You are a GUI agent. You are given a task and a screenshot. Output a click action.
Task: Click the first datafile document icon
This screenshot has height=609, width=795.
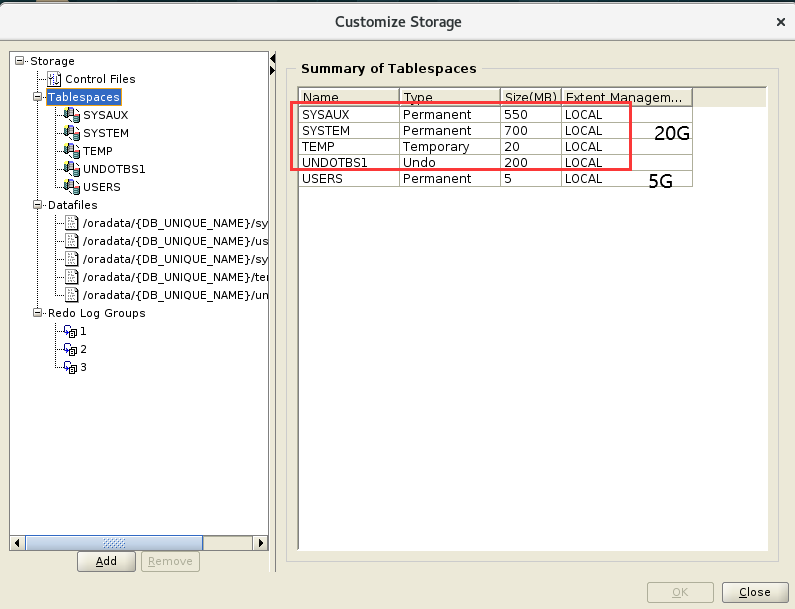click(71, 223)
